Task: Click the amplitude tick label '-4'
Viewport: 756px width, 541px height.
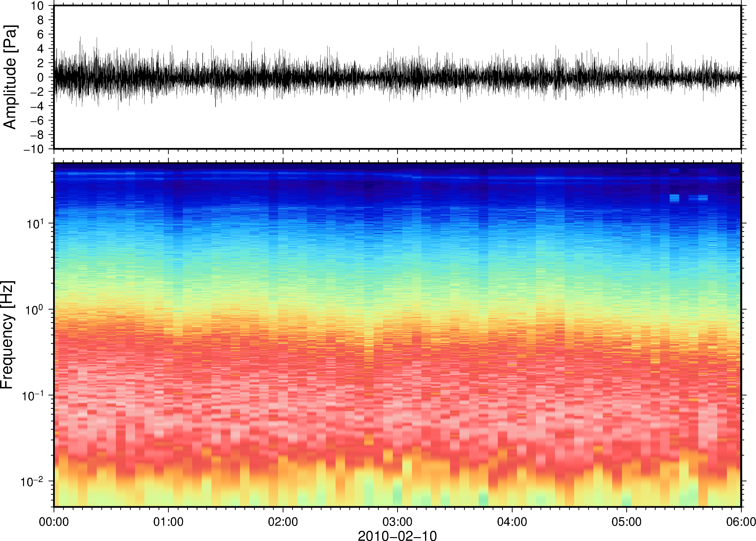Action: coord(37,106)
